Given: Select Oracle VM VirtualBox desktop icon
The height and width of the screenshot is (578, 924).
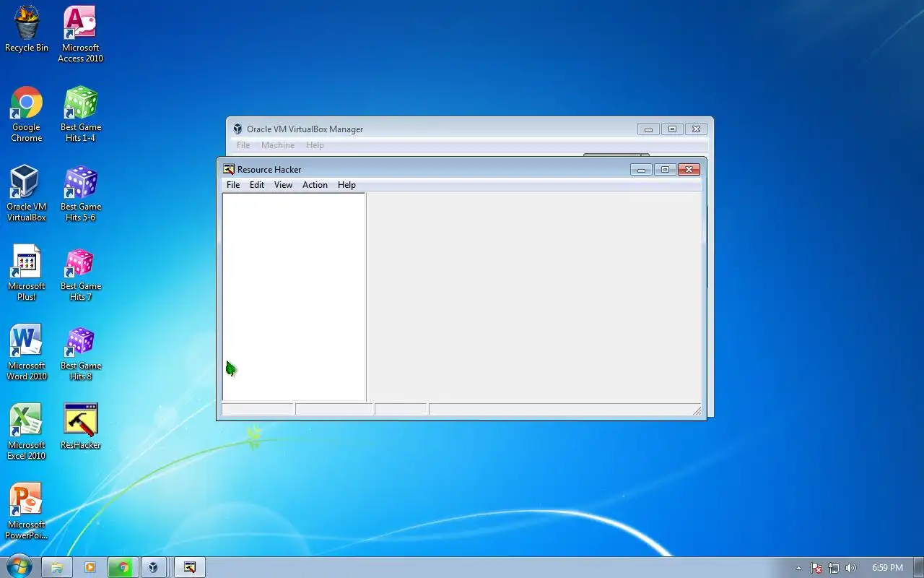Looking at the screenshot, I should coord(27,193).
